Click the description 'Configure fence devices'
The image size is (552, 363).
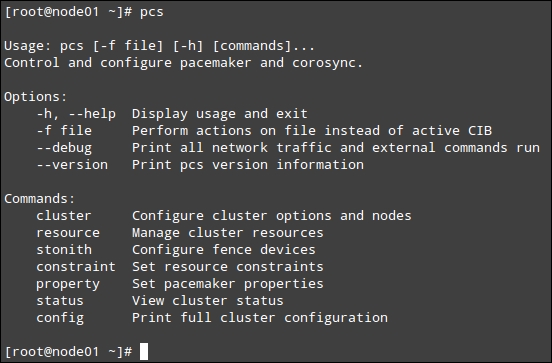click(224, 250)
